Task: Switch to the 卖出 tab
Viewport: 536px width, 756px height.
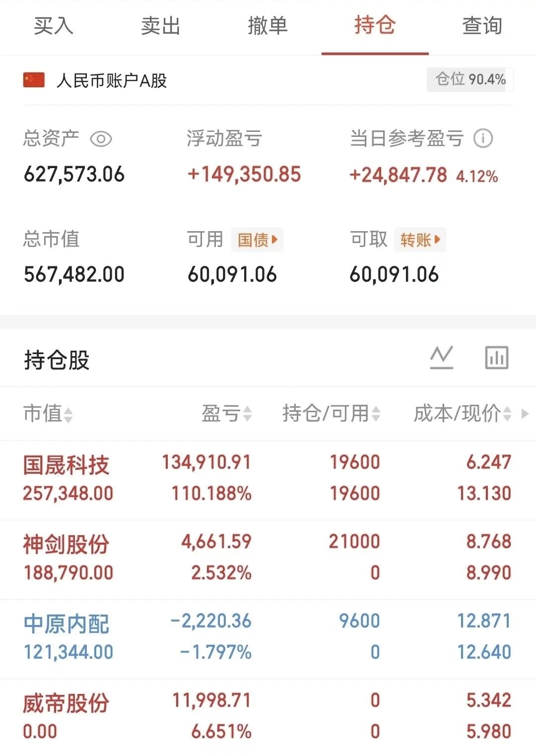Action: pyautogui.click(x=160, y=26)
